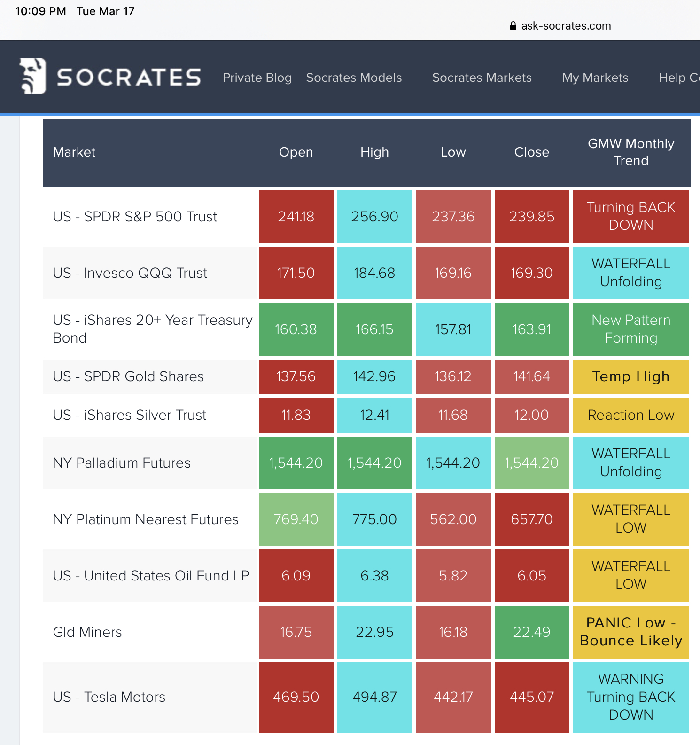
Task: Click the Gld Miners High value 22.95
Action: (375, 632)
